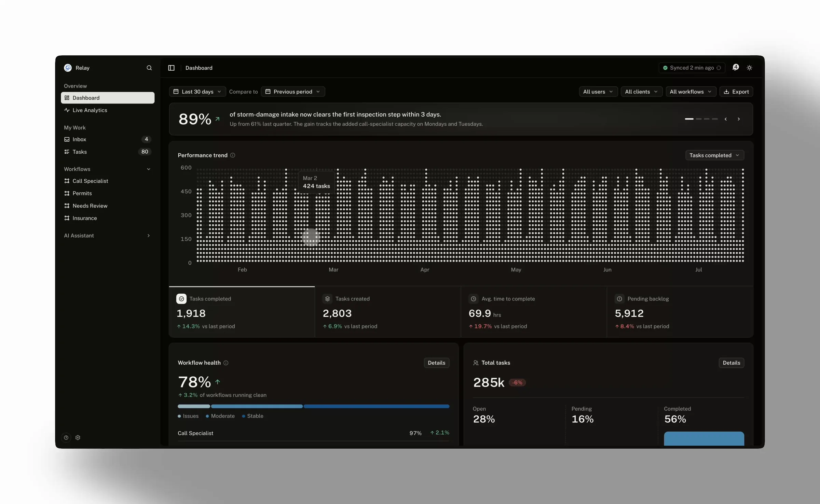Click the Export download icon

726,92
